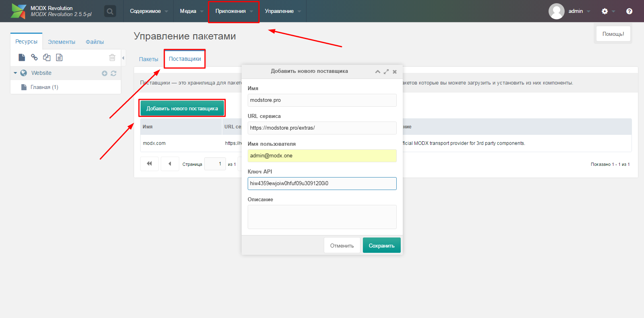Go to first page of providers
This screenshot has height=318, width=644.
149,164
